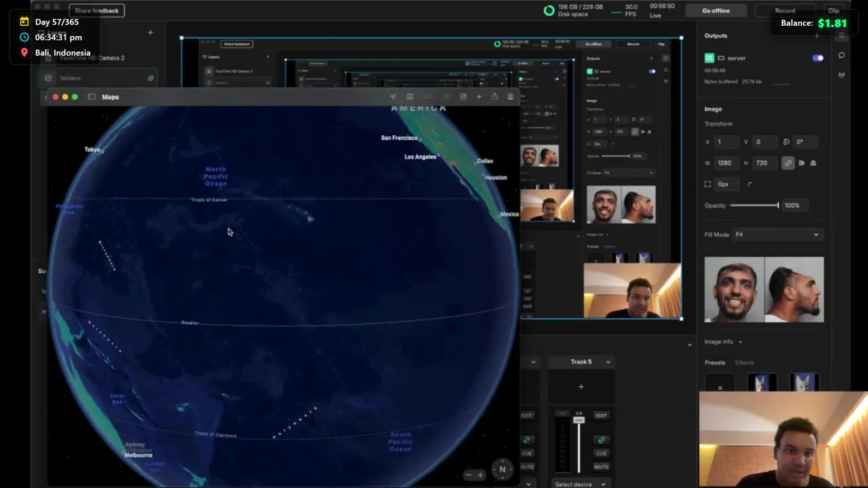Click the flip vertical icon in Transform
Viewport: 868px width, 488px height.
[813, 163]
